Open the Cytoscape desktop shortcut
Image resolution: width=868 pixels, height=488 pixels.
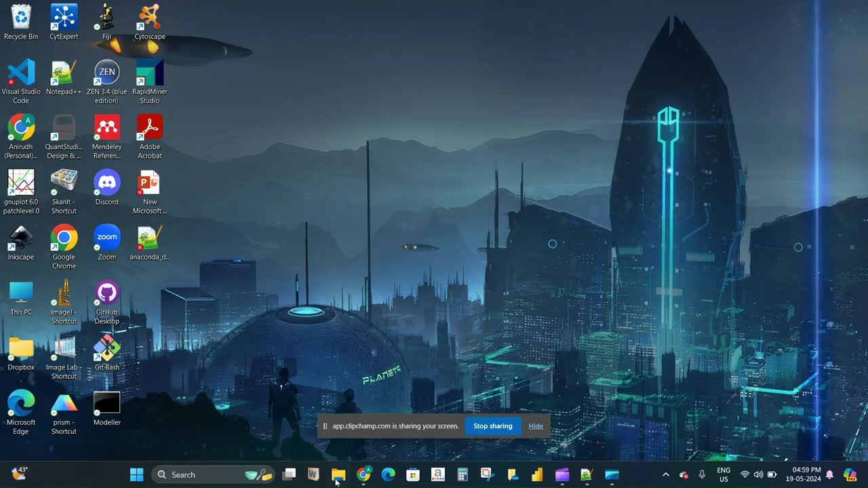(x=150, y=22)
